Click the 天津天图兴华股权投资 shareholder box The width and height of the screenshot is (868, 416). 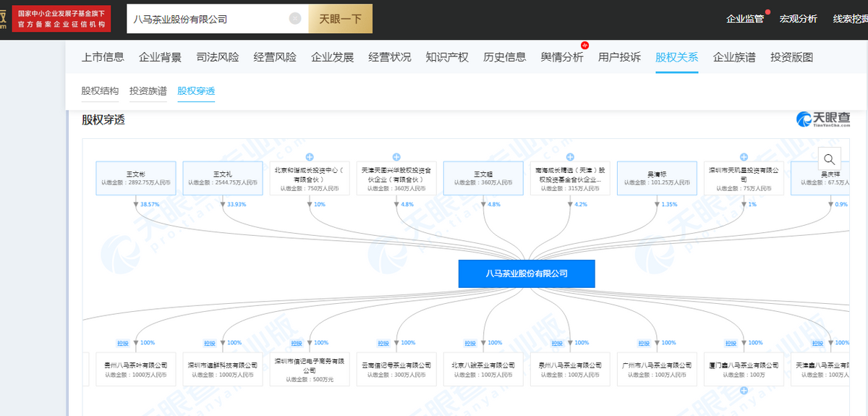click(x=396, y=178)
